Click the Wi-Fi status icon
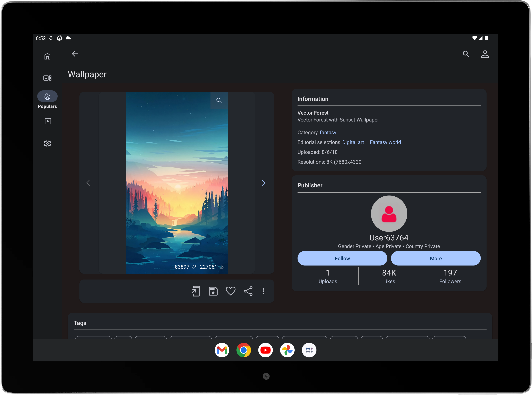The height and width of the screenshot is (395, 532). point(474,38)
